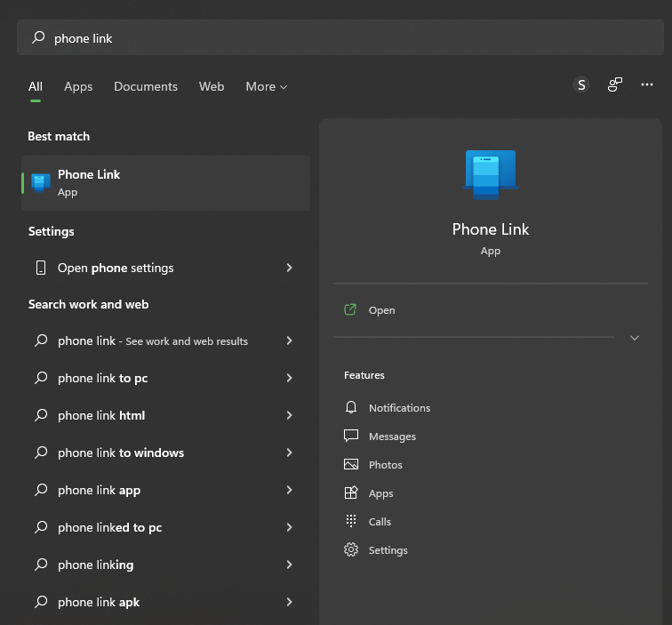
Task: Open the search feedback people icon
Action: (x=614, y=84)
